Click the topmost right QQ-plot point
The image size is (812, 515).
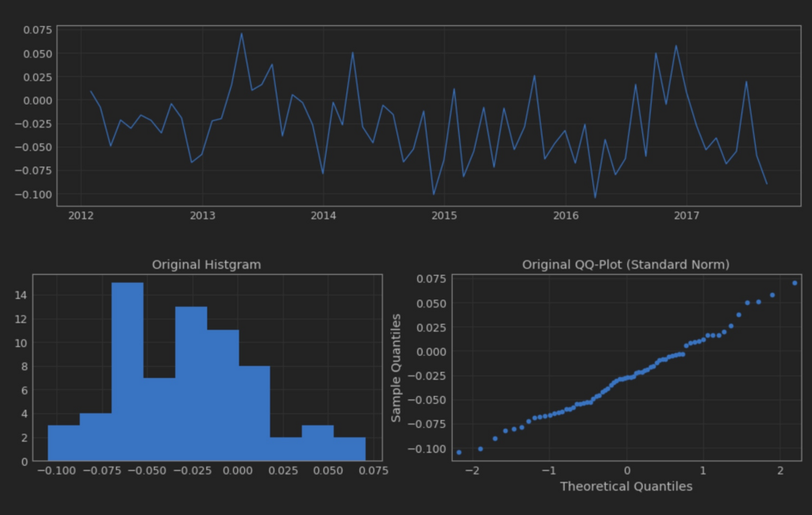[x=795, y=283]
